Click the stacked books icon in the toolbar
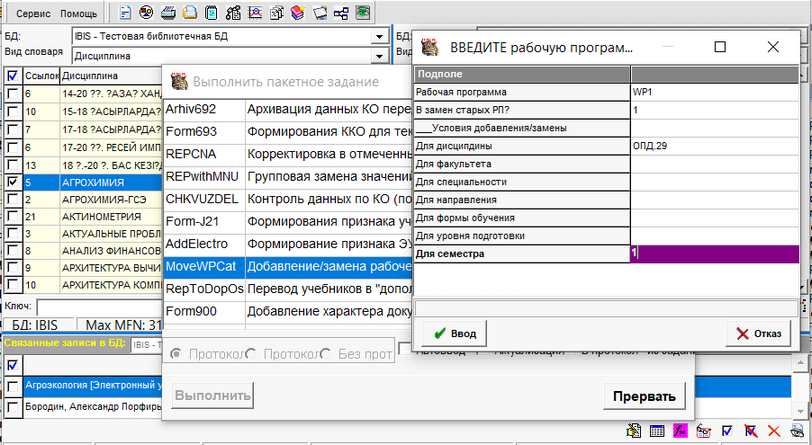 [x=298, y=14]
